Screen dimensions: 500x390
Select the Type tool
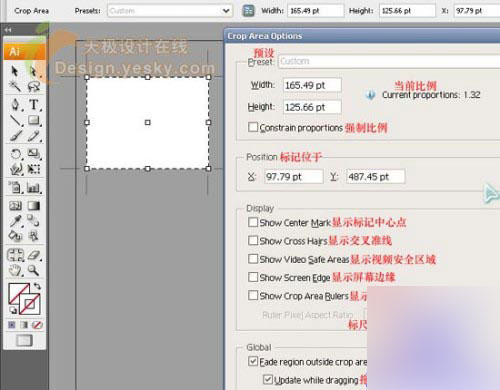click(x=34, y=105)
